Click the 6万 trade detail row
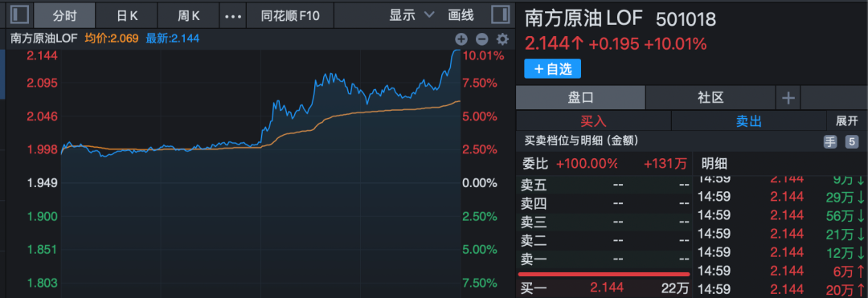This screenshot has width=868, height=298. [780, 271]
